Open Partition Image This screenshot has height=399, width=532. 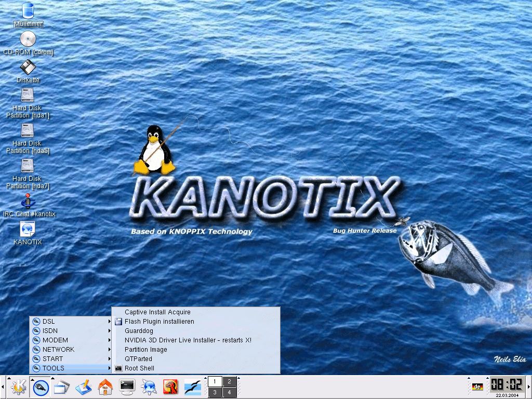coord(196,350)
